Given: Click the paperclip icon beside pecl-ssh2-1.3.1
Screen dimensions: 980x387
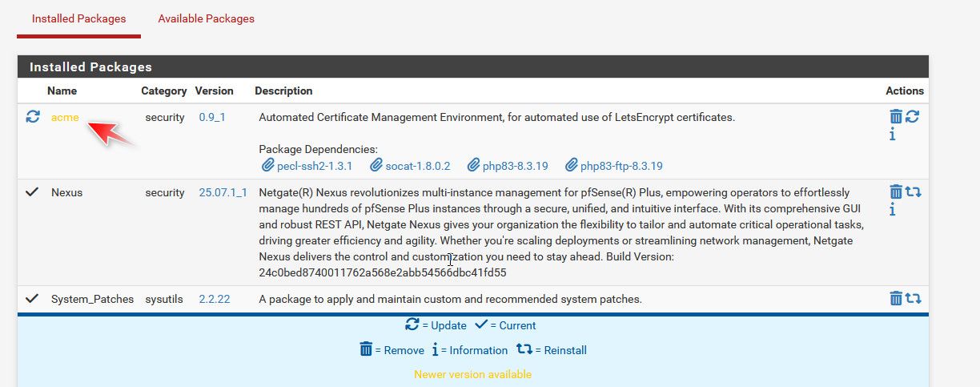Looking at the screenshot, I should coord(268,166).
